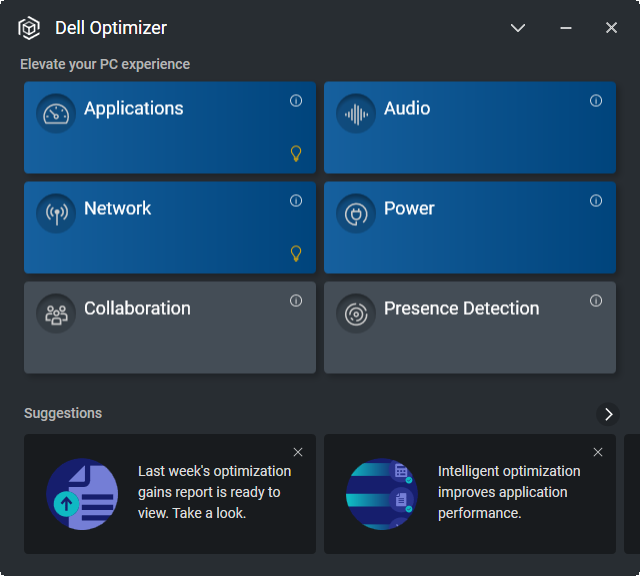Click the Network antenna icon

[x=56, y=213]
